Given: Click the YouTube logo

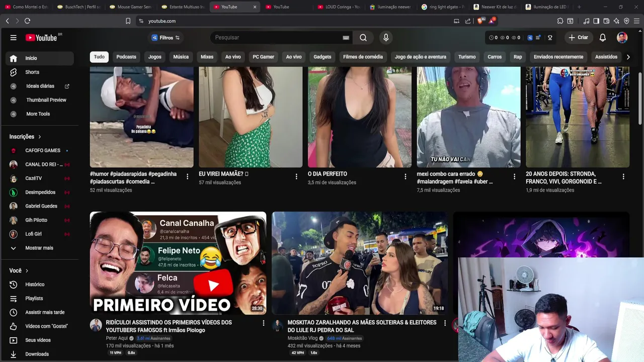Looking at the screenshot, I should pyautogui.click(x=41, y=38).
